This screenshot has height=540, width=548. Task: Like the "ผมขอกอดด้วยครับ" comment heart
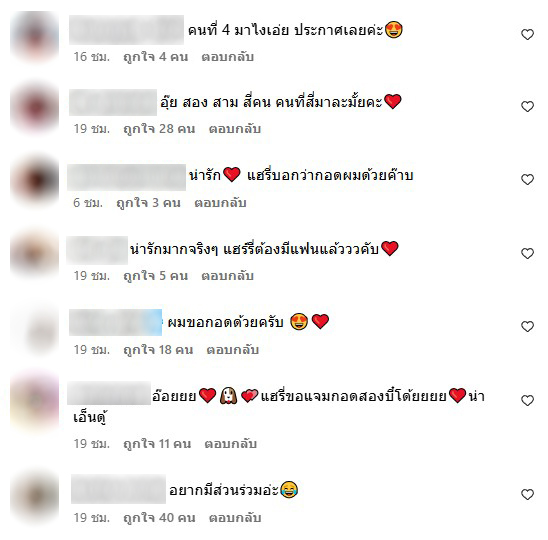point(527,326)
